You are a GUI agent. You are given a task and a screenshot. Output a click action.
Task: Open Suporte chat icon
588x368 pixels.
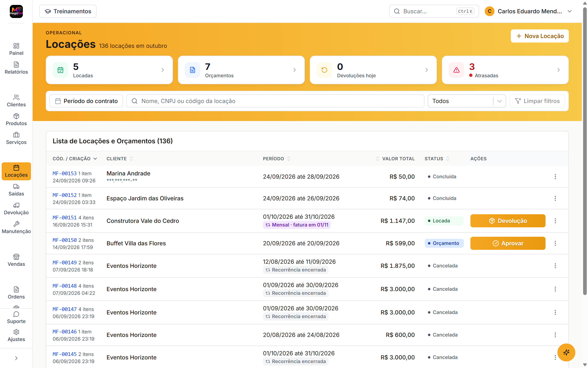point(16,317)
